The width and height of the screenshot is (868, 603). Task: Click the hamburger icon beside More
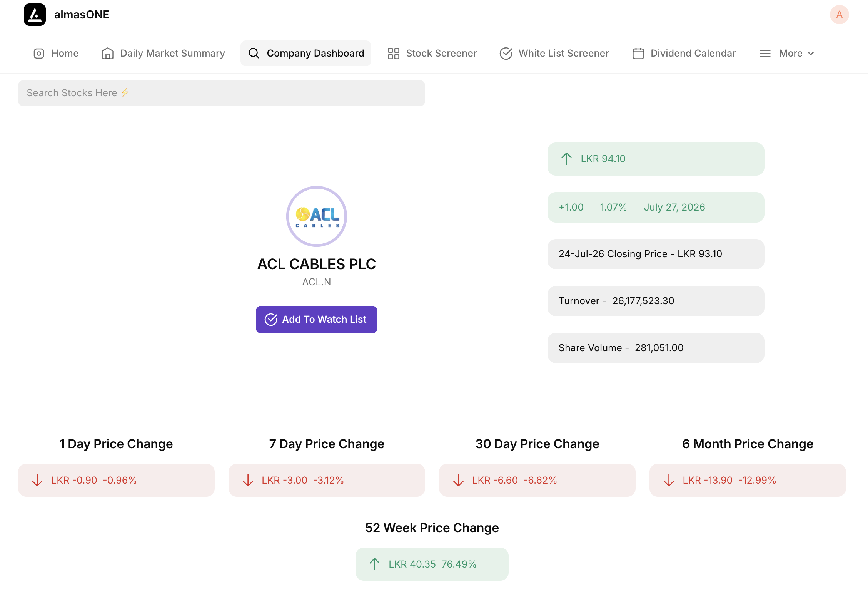765,54
